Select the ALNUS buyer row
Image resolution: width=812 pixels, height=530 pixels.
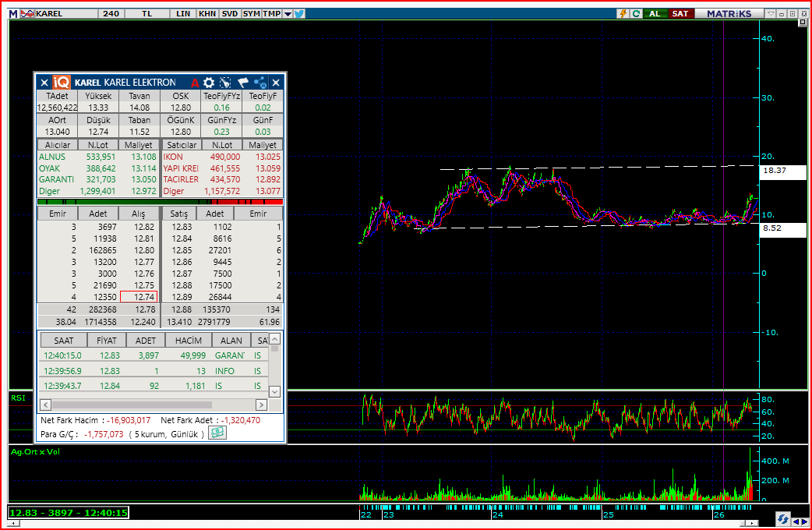click(x=97, y=157)
